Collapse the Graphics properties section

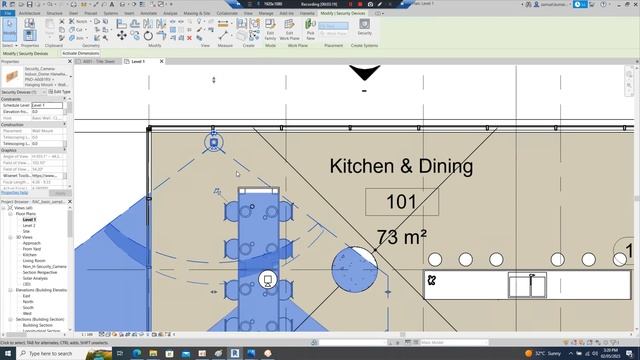click(x=64, y=150)
